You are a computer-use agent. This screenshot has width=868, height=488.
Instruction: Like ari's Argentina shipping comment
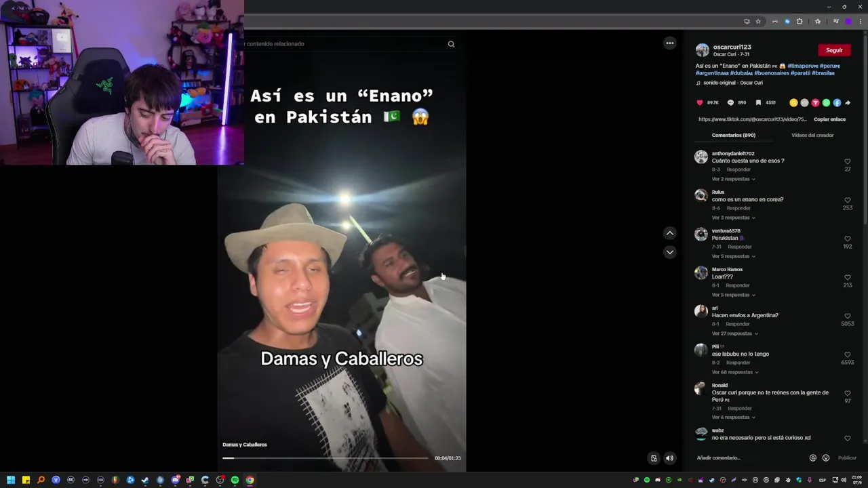point(848,317)
